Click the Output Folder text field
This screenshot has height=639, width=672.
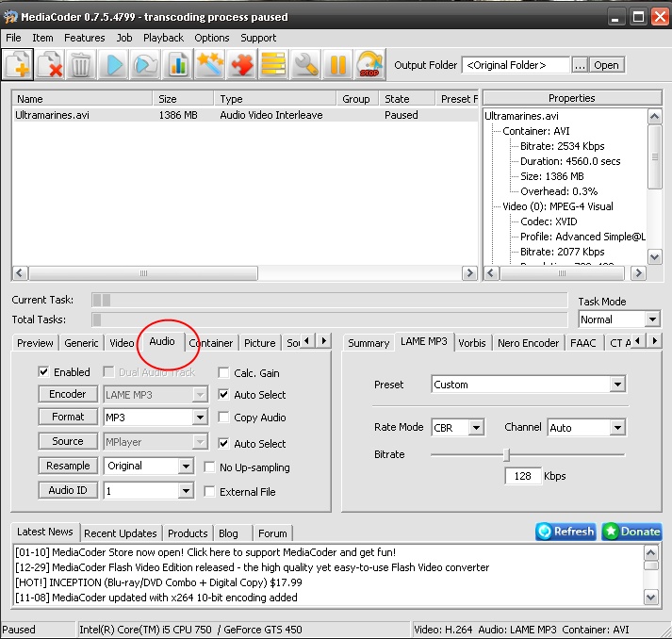[x=516, y=65]
